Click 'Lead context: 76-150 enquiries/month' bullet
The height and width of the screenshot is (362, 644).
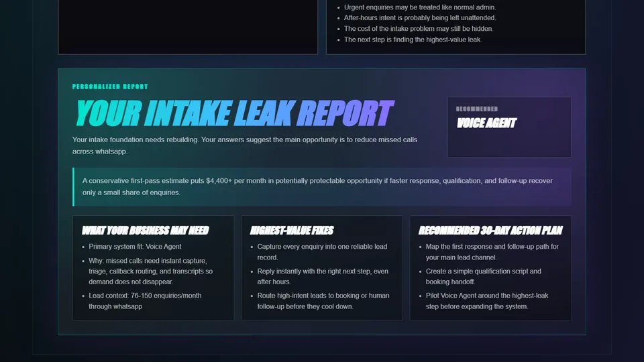(145, 301)
